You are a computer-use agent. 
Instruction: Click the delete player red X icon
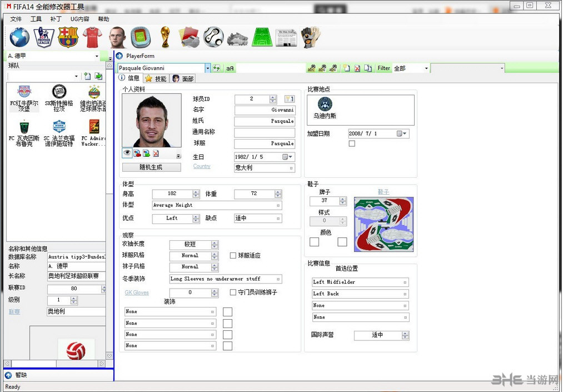click(357, 68)
